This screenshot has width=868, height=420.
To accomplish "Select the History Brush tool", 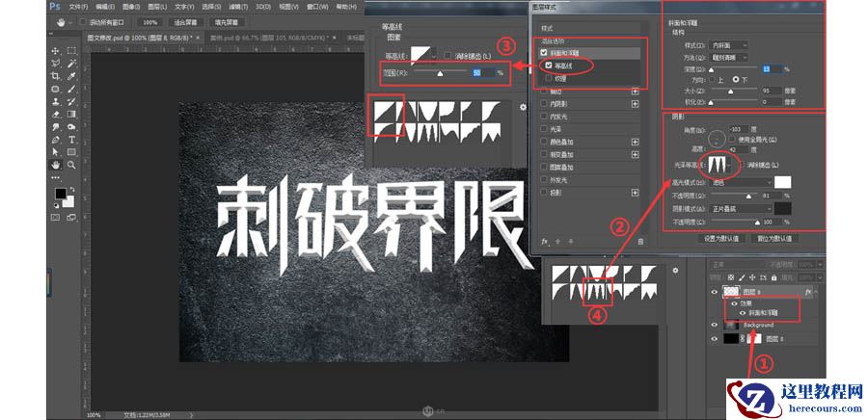I will (x=71, y=102).
